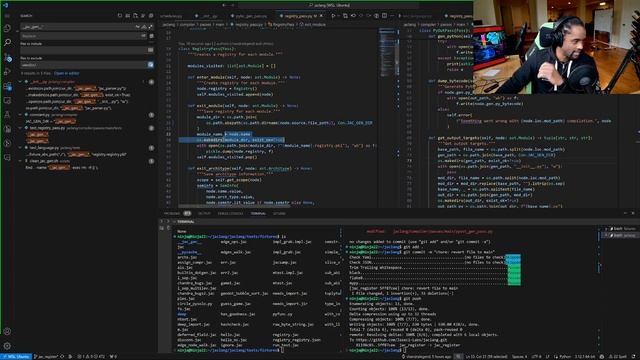The height and width of the screenshot is (360, 640).
Task: Collapse test_registry_pass.py result group
Action: pos(20,128)
